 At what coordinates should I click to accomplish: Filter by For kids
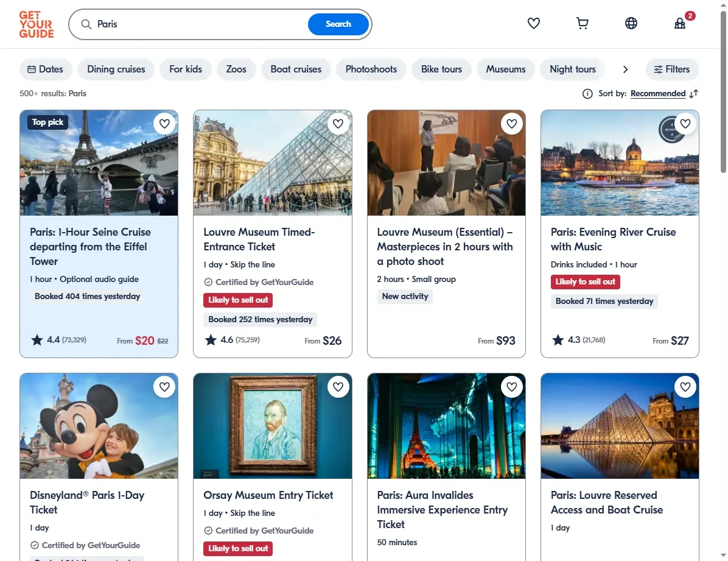[186, 69]
